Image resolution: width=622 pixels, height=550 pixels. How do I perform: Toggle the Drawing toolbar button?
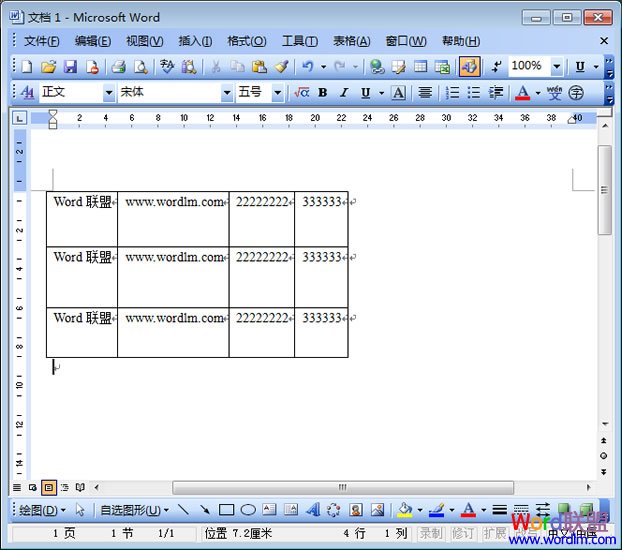(469, 67)
